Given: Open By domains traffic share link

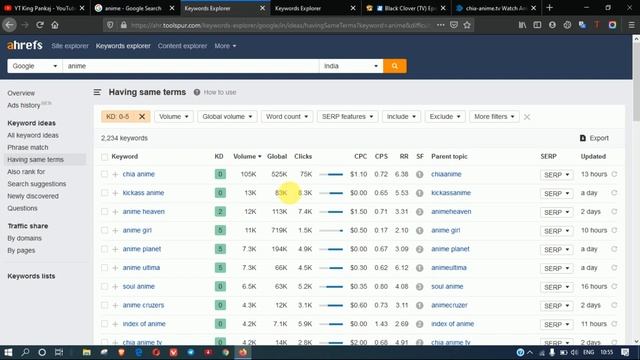Looking at the screenshot, I should click(x=24, y=238).
